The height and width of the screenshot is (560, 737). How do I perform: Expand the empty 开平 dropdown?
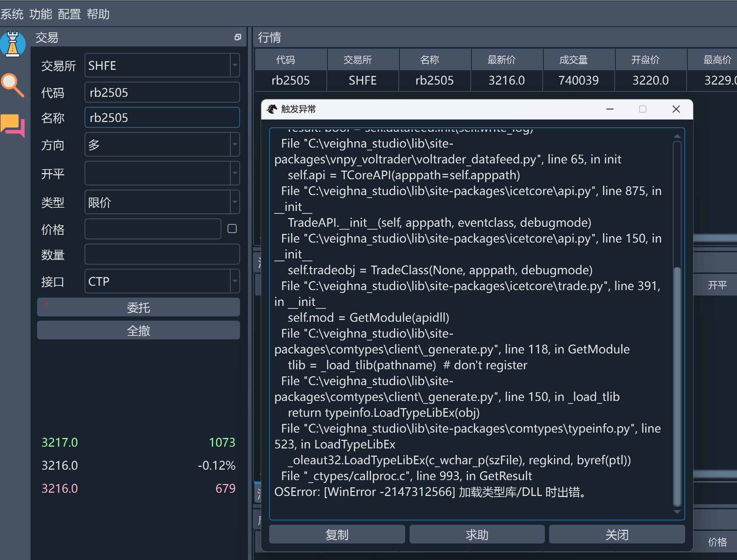[x=235, y=173]
